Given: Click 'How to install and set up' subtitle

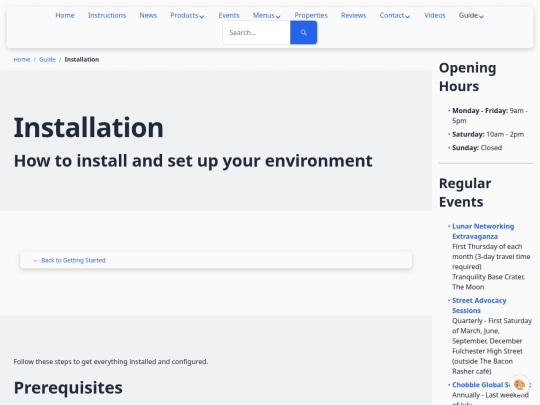Looking at the screenshot, I should [193, 160].
